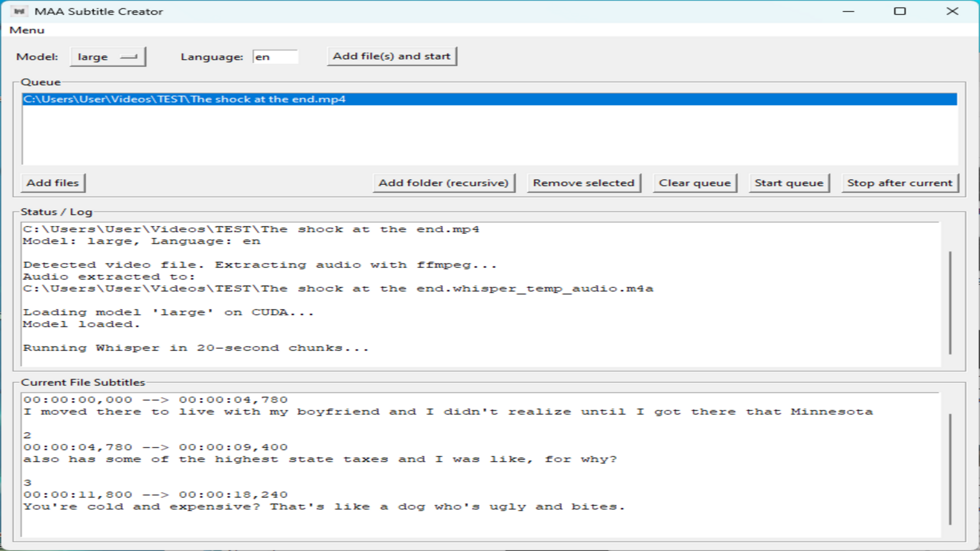Open the Model dropdown
980x551 pixels.
tap(107, 57)
